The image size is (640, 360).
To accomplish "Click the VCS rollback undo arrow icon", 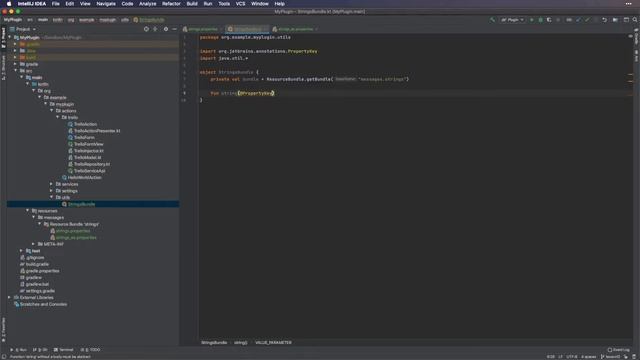I will (604, 20).
